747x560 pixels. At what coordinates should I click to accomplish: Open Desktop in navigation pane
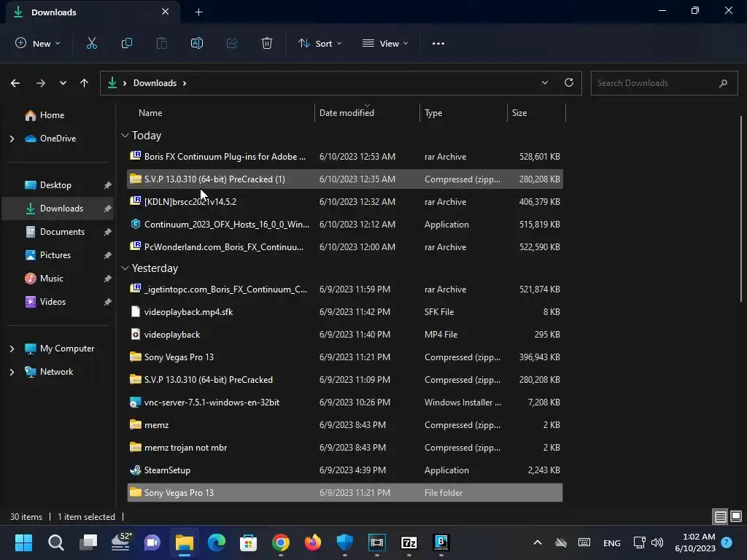[x=55, y=185]
